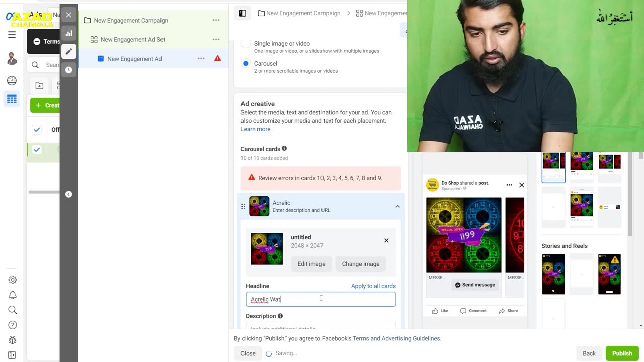
Task: Open Facebook's Terms and Advertising Guidelines link
Action: (396, 338)
